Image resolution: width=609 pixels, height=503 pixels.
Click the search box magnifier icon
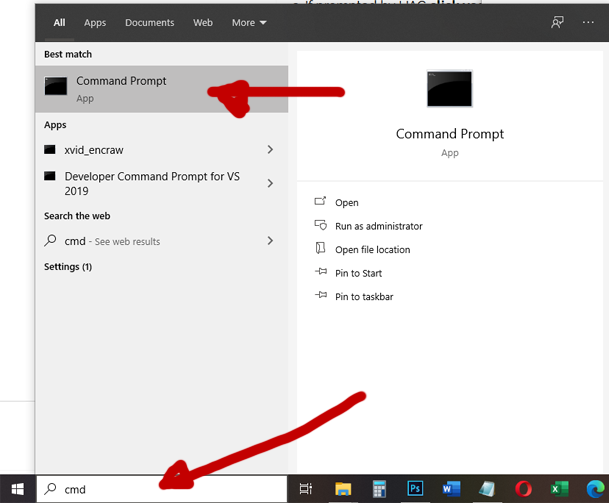pos(50,489)
